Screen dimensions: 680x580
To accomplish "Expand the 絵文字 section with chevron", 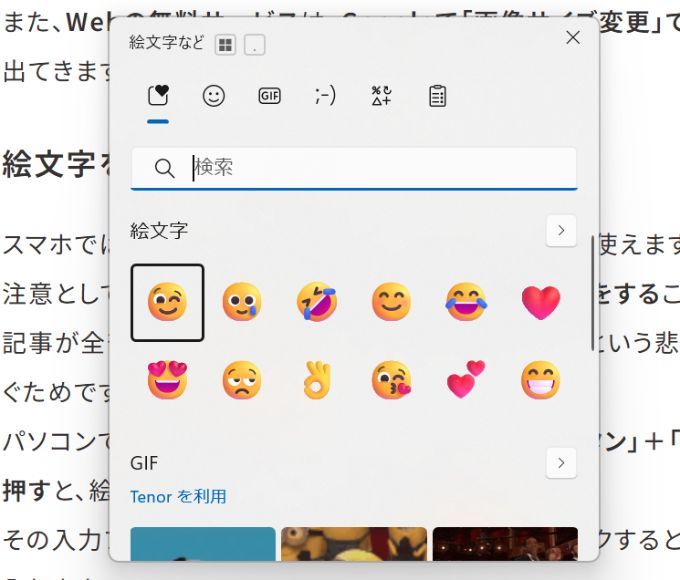I will (x=561, y=230).
